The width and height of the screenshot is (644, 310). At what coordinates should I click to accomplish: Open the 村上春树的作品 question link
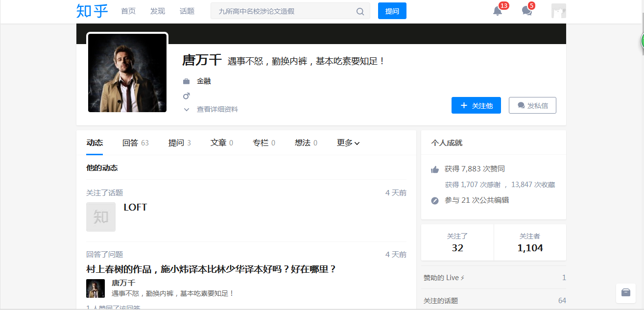(x=212, y=269)
